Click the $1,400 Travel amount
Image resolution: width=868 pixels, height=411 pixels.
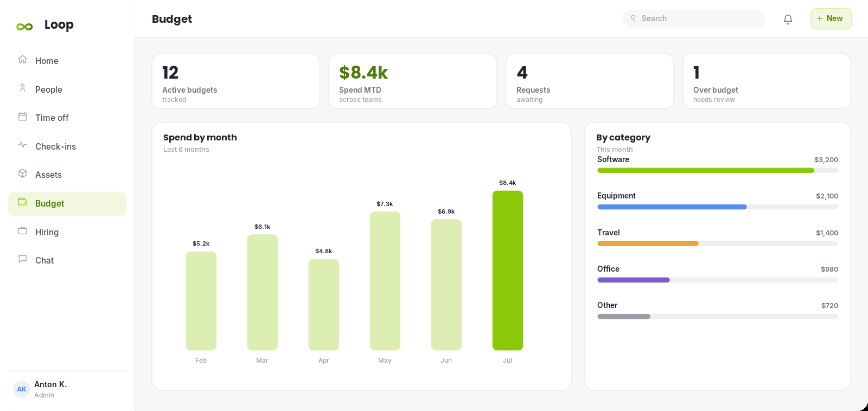point(827,233)
